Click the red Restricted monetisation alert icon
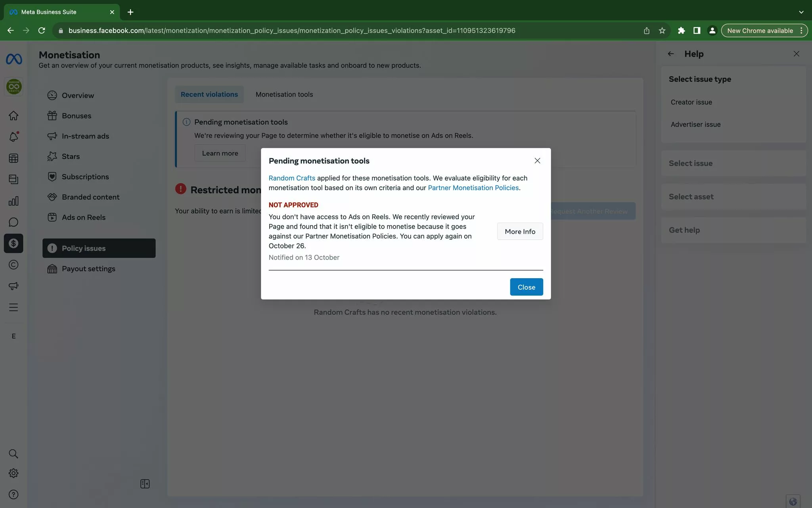The height and width of the screenshot is (508, 812). coord(180,189)
